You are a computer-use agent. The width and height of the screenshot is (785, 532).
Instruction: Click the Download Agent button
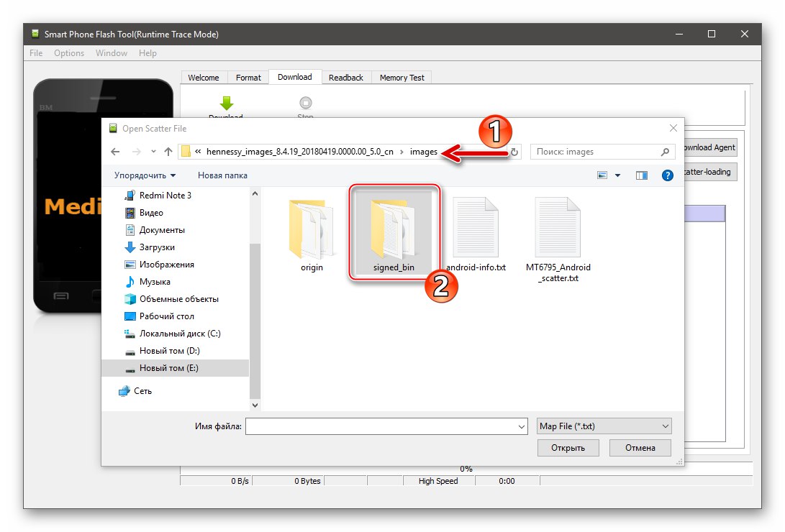710,147
